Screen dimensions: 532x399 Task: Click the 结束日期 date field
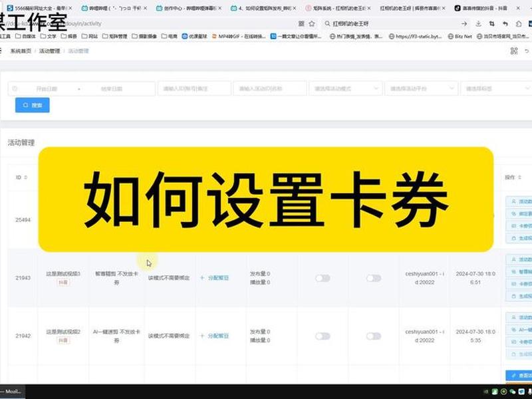pos(112,88)
